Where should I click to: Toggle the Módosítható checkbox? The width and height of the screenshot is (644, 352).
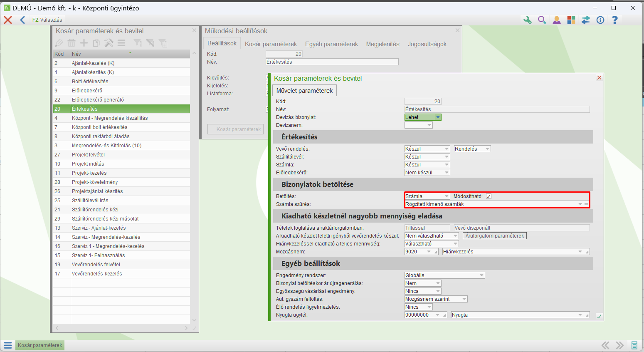click(x=489, y=196)
